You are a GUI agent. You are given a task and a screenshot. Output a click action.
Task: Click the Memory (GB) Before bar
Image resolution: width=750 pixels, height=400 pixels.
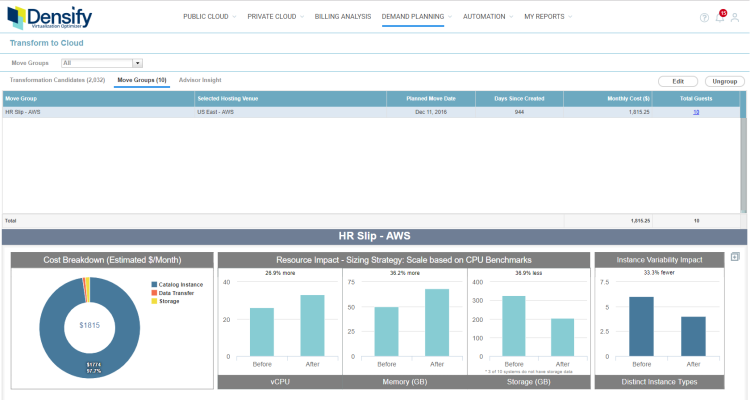pyautogui.click(x=386, y=332)
